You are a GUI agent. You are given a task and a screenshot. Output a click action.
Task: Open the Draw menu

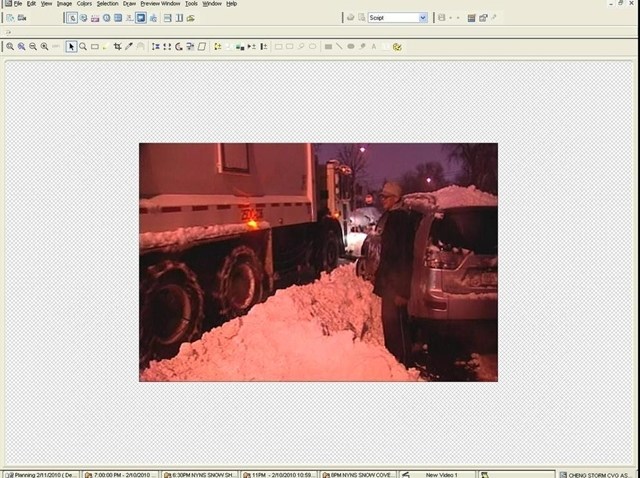pyautogui.click(x=129, y=4)
